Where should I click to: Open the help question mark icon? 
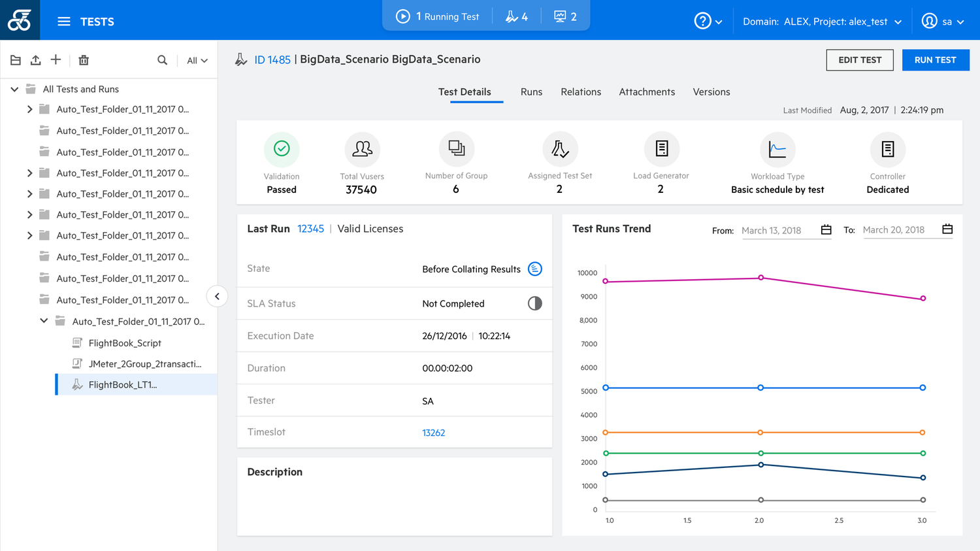pyautogui.click(x=702, y=22)
